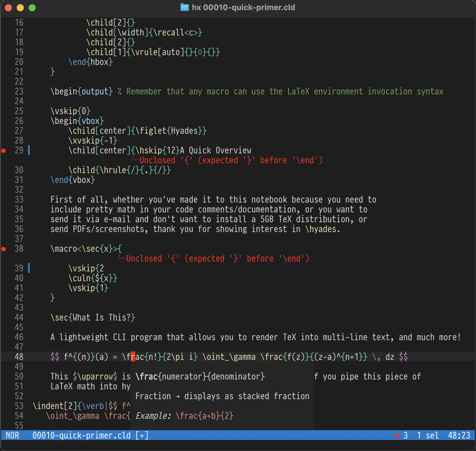476x451 pixels.
Task: Click the blue change marker beside line 39
Action: (x=29, y=268)
